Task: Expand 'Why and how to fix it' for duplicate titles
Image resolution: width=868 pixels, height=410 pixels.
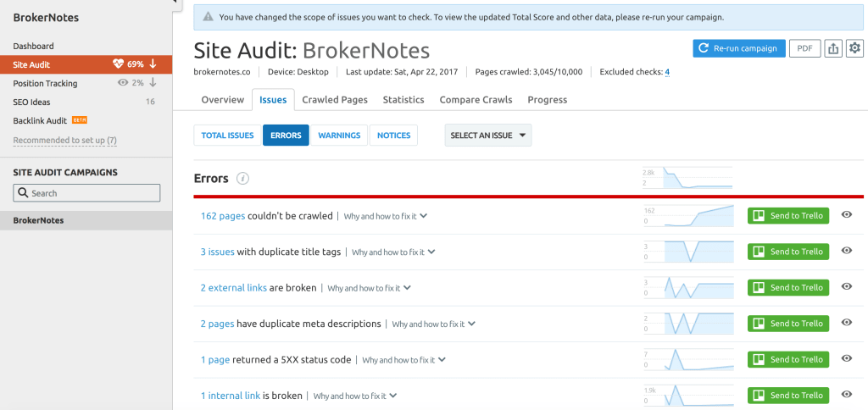Action: click(x=393, y=252)
